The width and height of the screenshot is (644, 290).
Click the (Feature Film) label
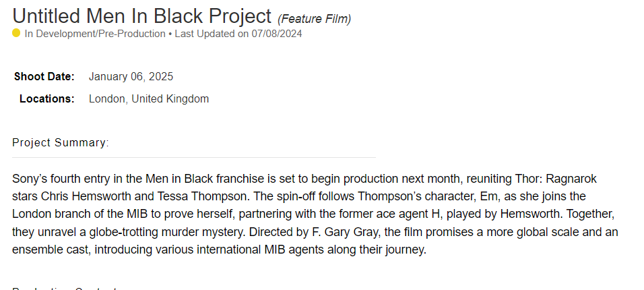(x=314, y=19)
